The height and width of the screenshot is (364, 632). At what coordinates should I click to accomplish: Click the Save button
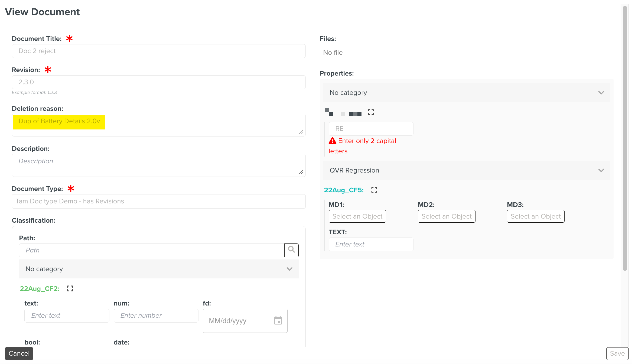tap(617, 353)
